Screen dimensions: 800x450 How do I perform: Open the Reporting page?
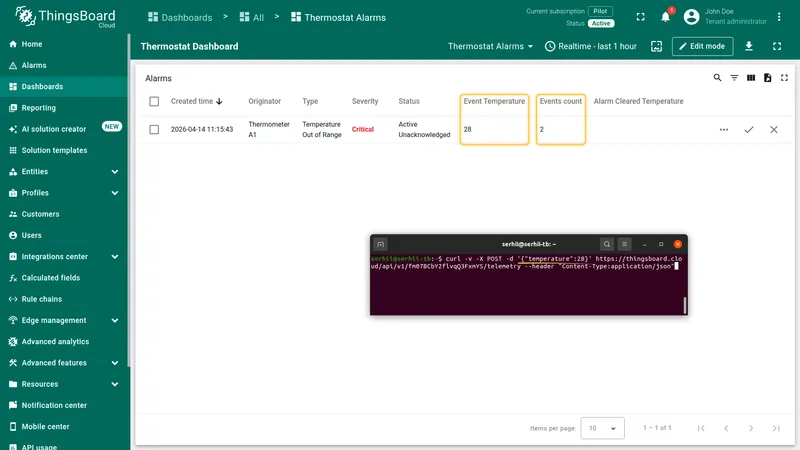(64, 108)
